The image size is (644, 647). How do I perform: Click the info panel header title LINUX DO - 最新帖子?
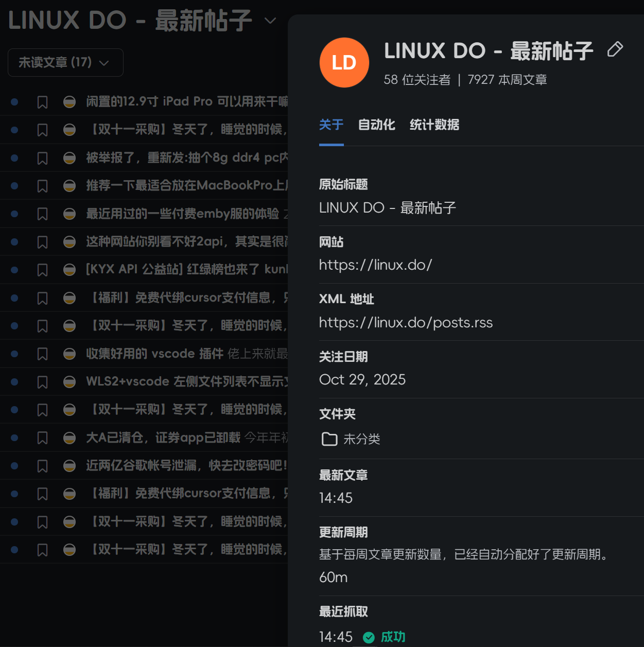tap(489, 51)
